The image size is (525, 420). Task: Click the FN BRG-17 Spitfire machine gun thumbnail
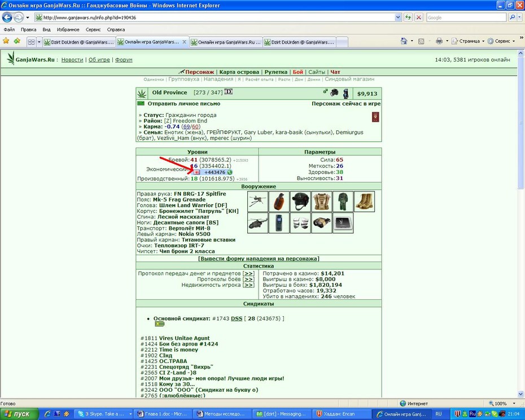[x=258, y=202]
